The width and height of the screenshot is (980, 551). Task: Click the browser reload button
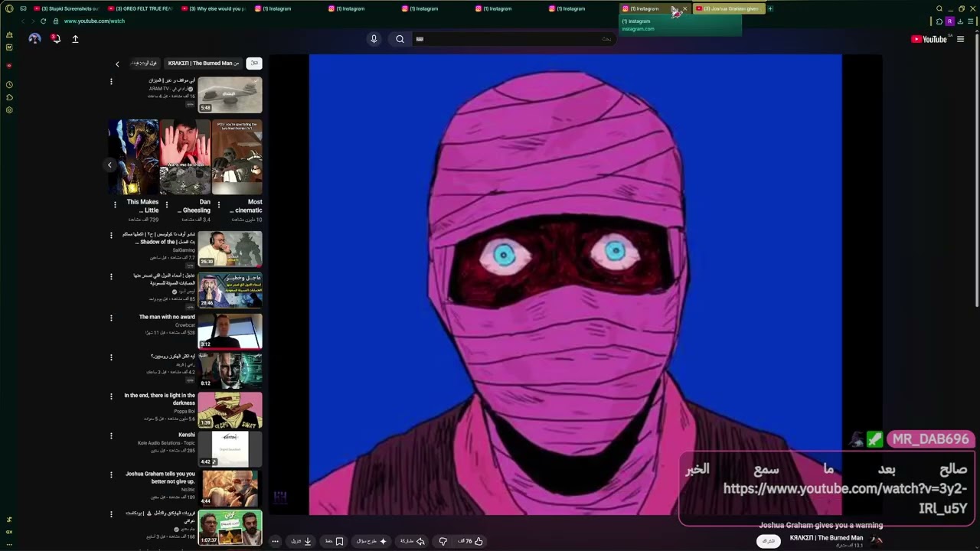(43, 21)
